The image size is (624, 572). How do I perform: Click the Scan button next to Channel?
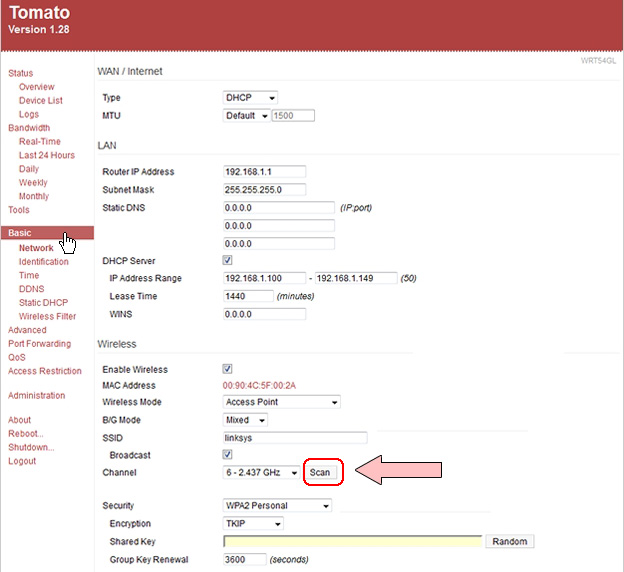coord(320,472)
